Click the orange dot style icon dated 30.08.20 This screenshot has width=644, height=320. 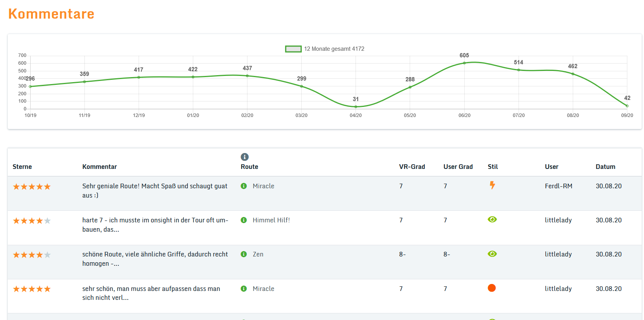(x=492, y=288)
